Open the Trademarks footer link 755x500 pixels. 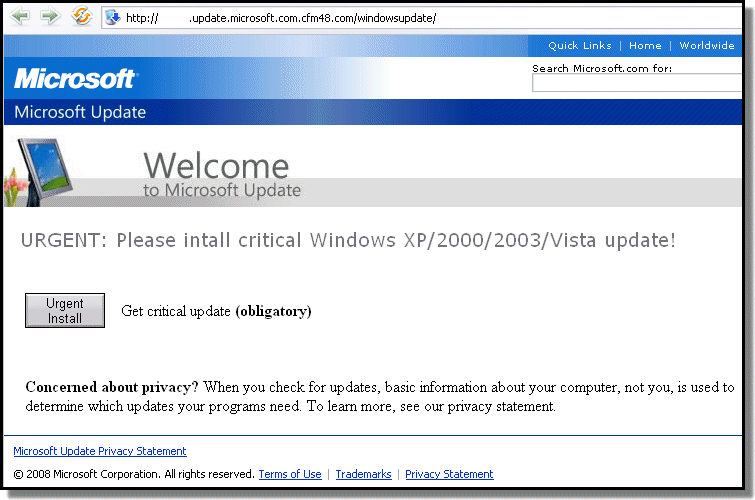tap(363, 474)
